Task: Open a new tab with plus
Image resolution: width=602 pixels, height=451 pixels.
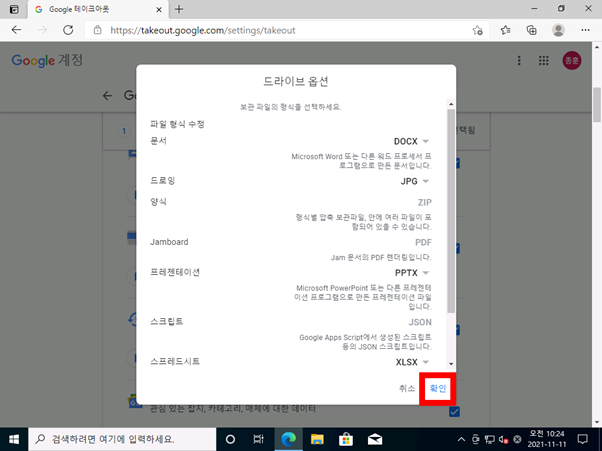Action: coord(179,9)
